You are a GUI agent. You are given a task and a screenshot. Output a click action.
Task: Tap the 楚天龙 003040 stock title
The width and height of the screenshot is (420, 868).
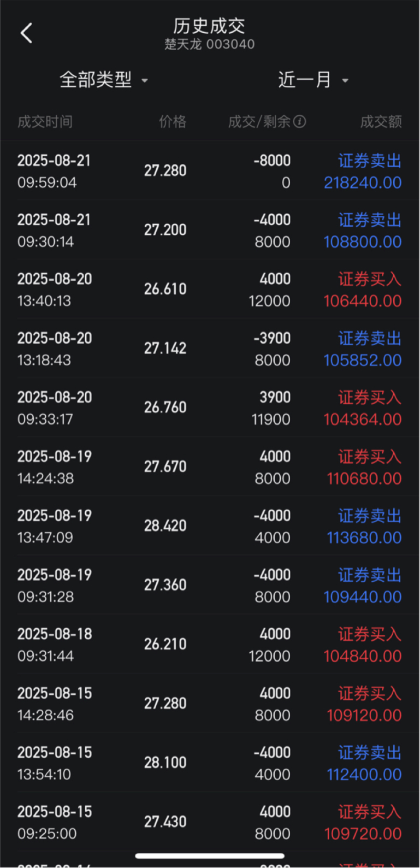(210, 44)
